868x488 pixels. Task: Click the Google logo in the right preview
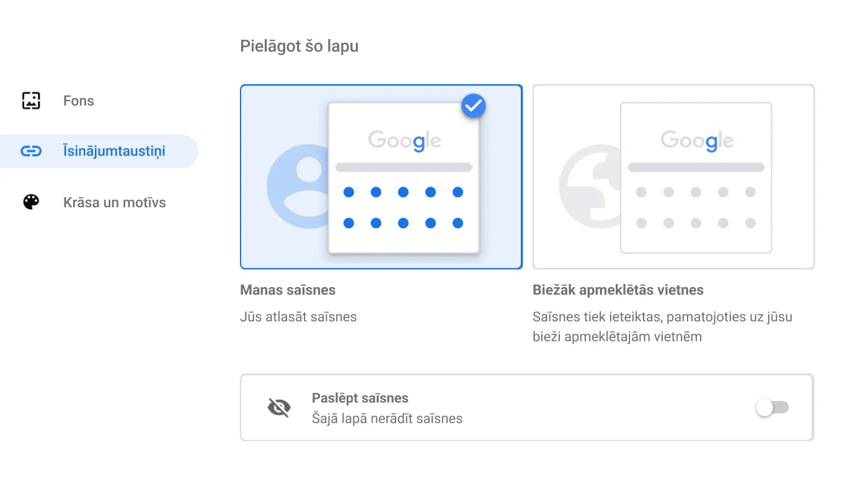pyautogui.click(x=696, y=141)
